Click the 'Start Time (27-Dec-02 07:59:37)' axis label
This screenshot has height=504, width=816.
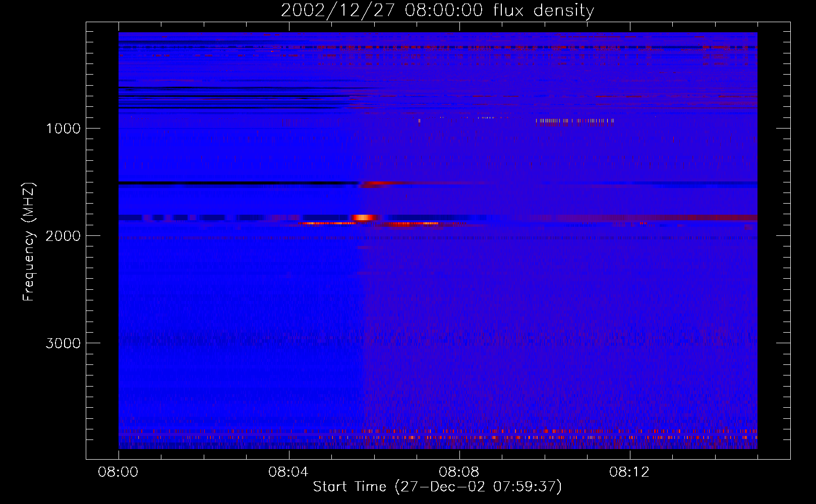click(437, 486)
